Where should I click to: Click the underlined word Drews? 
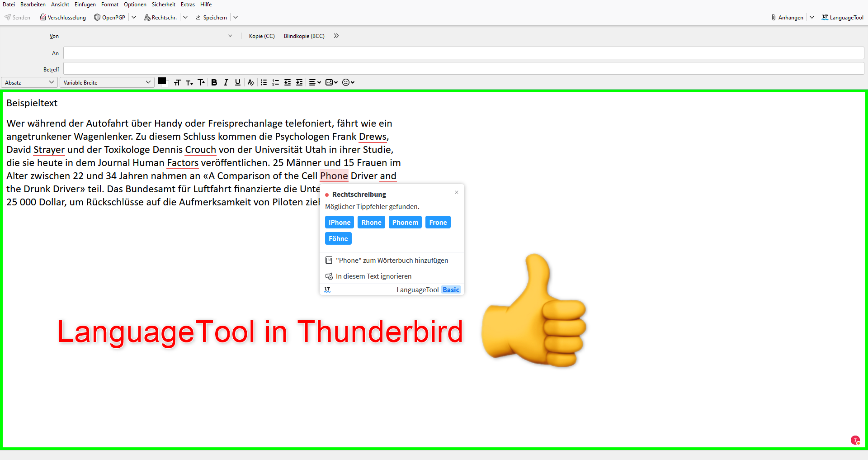(373, 137)
